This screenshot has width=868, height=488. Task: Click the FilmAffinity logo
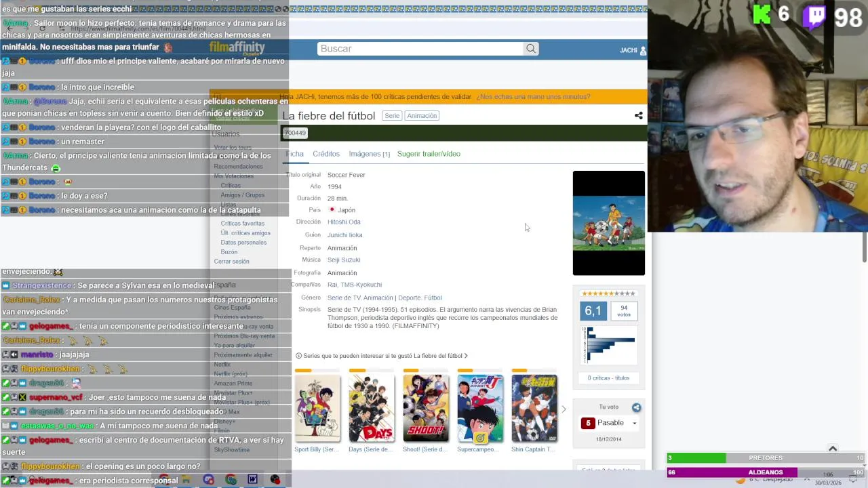point(237,47)
